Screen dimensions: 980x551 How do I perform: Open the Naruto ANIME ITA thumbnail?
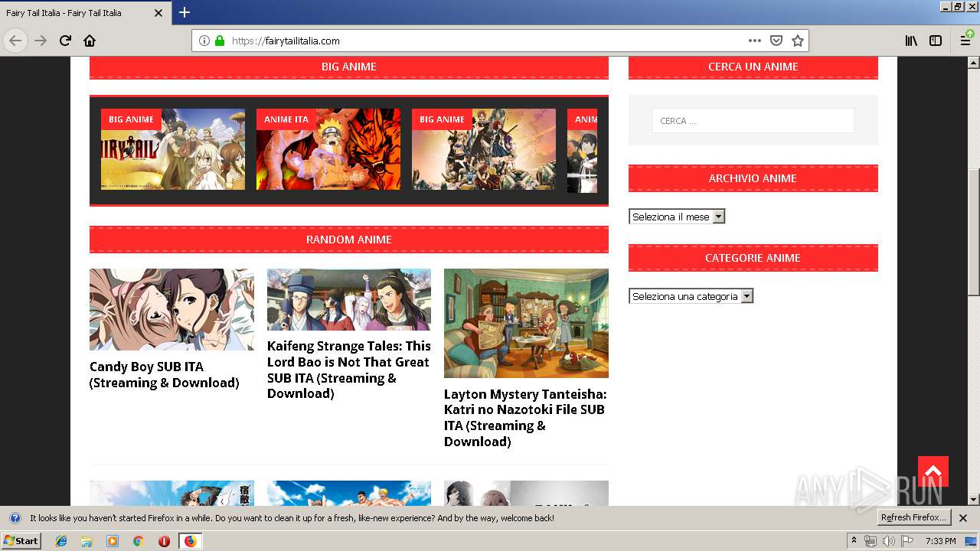328,149
